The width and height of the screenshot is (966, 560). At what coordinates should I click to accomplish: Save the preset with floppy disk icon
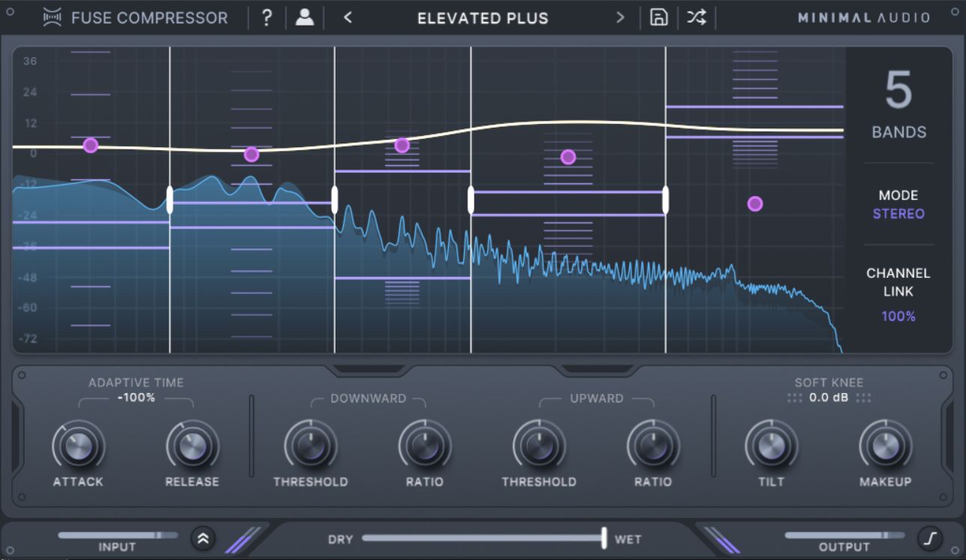658,18
